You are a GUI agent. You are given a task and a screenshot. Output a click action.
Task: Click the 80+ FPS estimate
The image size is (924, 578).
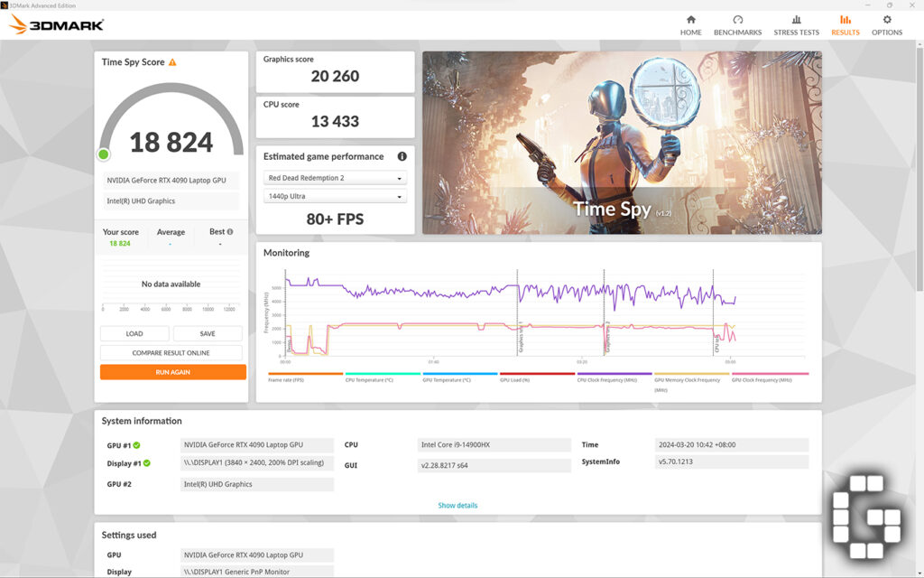[335, 219]
